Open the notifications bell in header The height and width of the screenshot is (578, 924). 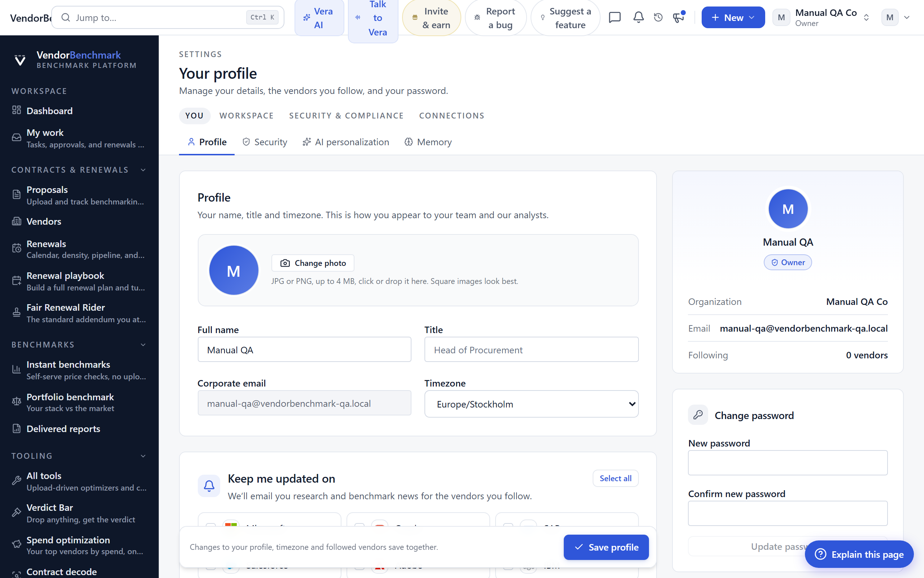click(x=638, y=18)
